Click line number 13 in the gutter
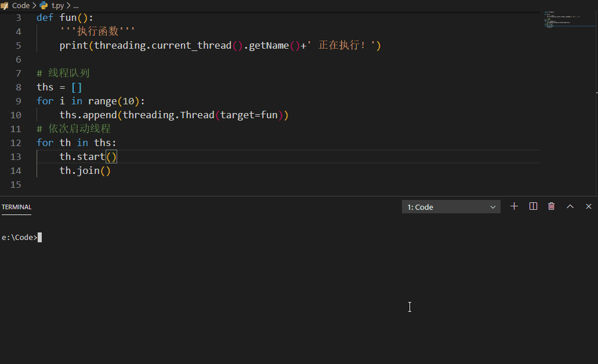 point(16,156)
